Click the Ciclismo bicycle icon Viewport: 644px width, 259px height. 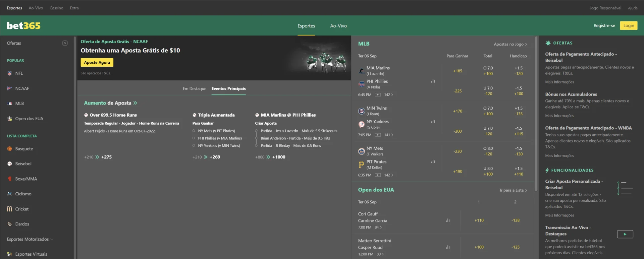(x=9, y=194)
